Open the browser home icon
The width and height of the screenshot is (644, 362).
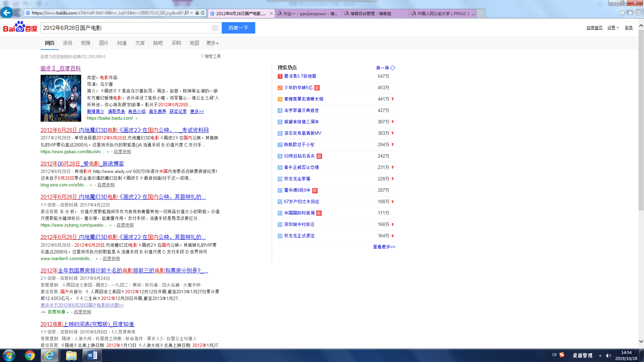(622, 13)
